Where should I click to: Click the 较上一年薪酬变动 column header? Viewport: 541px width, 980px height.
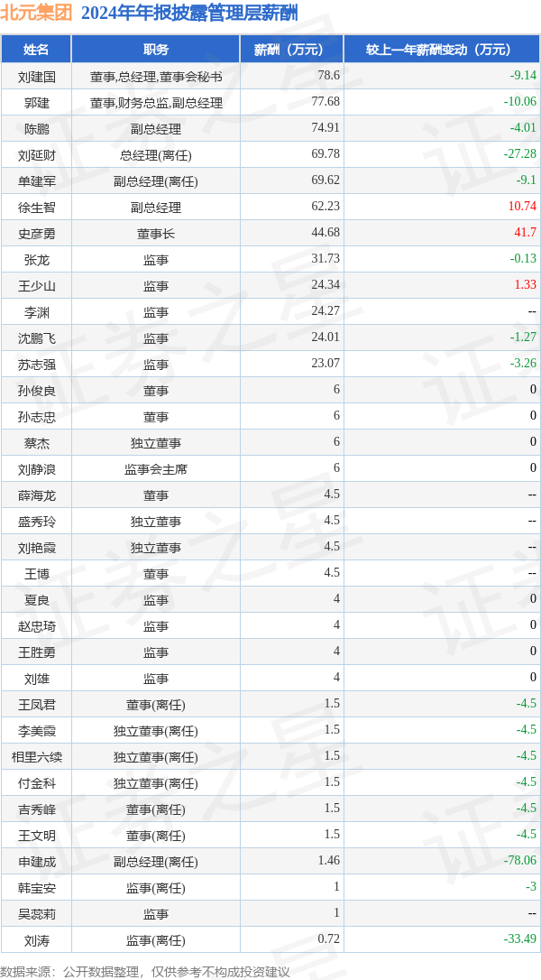[441, 50]
